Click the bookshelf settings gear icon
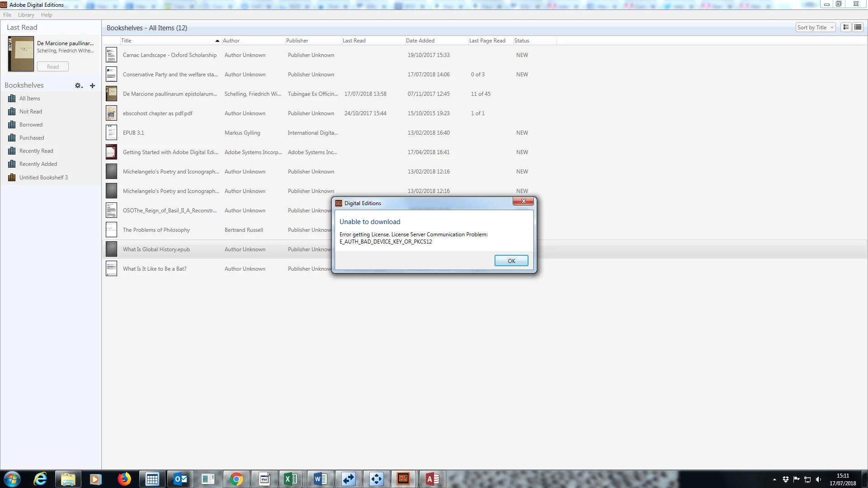 pyautogui.click(x=78, y=85)
